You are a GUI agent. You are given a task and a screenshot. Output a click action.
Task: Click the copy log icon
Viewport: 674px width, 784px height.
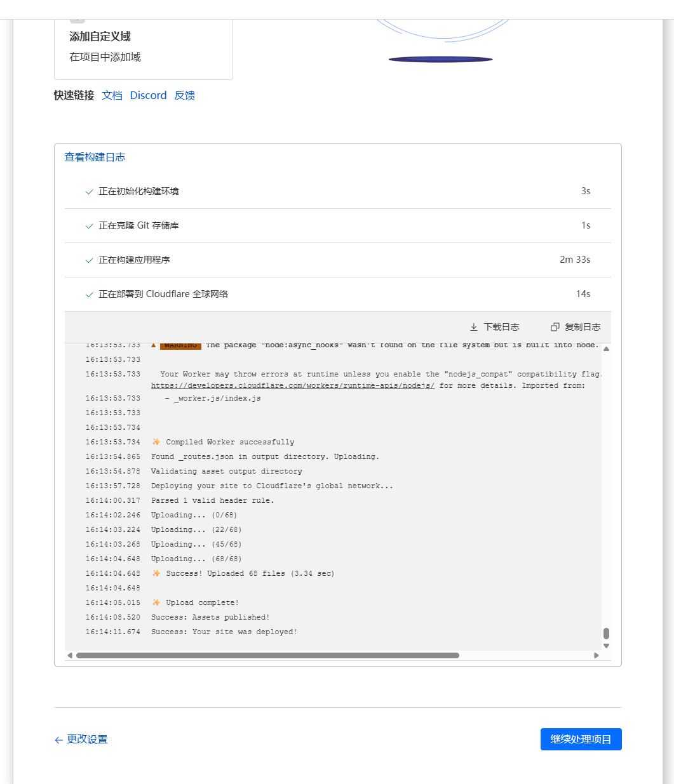coord(556,327)
